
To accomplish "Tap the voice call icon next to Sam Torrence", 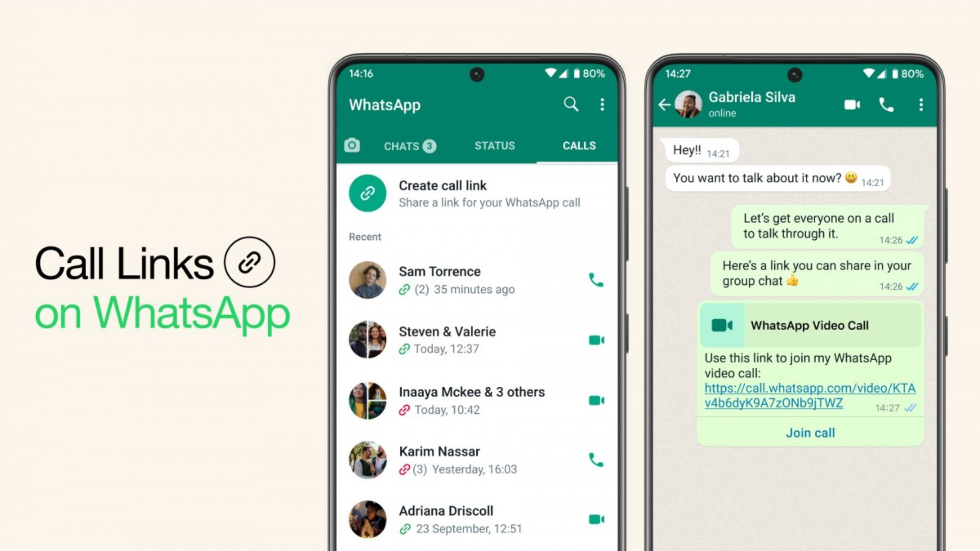I will 594,279.
